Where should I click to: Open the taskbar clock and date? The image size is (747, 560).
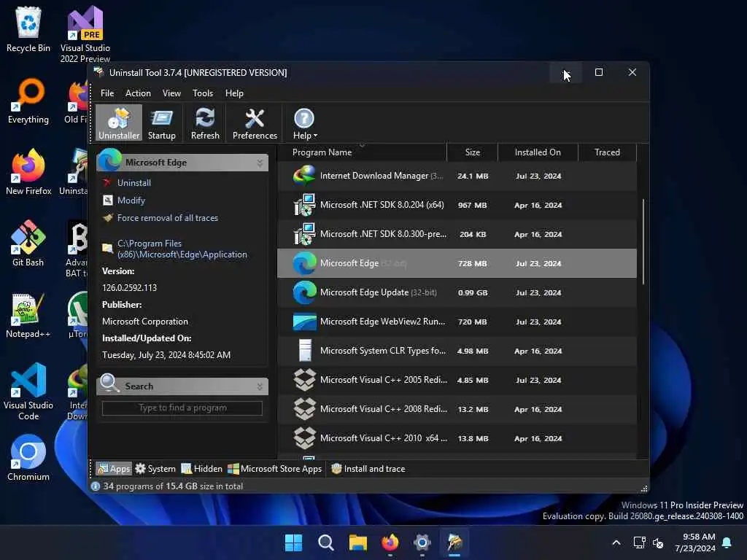tap(695, 542)
